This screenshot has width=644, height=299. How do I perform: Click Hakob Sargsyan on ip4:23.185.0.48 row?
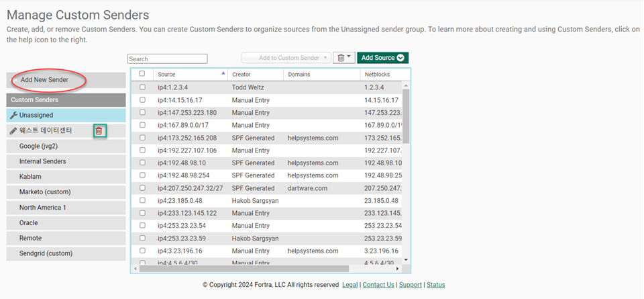point(255,201)
